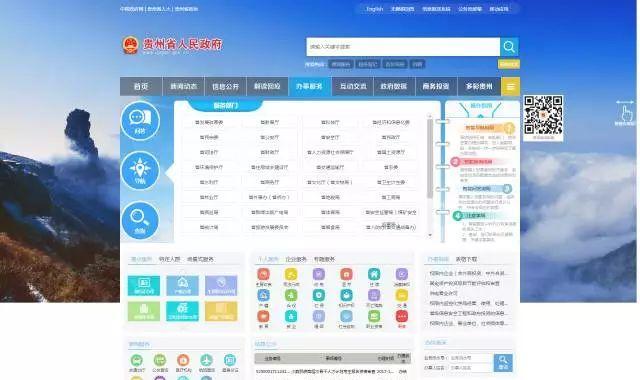The width and height of the screenshot is (640, 380).
Task: Open the yellow hamburger menu in navbar
Action: 510,87
